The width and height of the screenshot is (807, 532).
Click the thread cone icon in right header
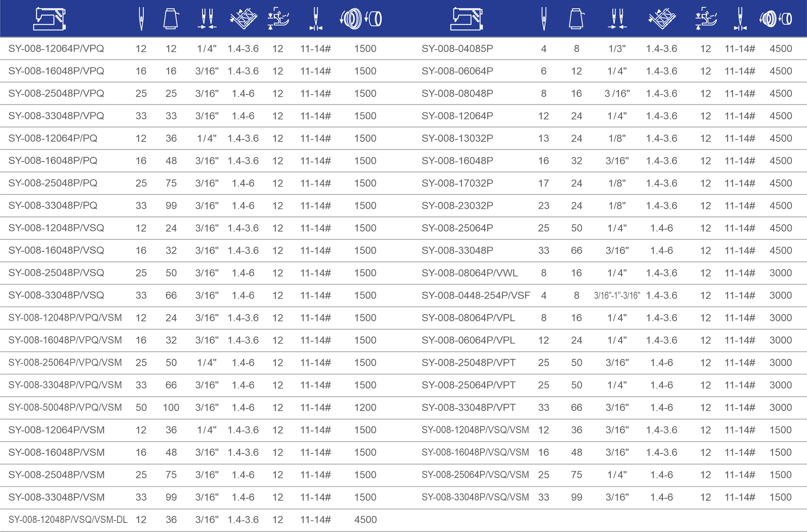[x=576, y=19]
